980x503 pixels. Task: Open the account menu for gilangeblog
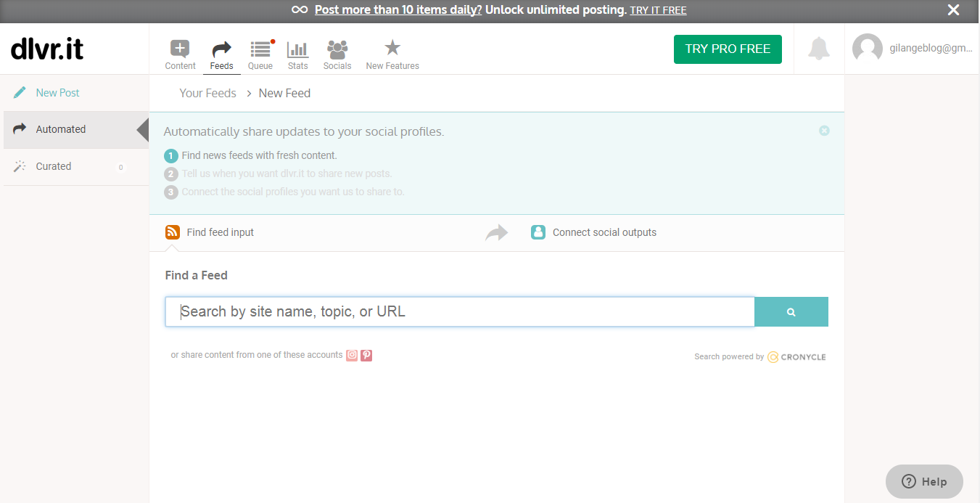click(x=912, y=49)
